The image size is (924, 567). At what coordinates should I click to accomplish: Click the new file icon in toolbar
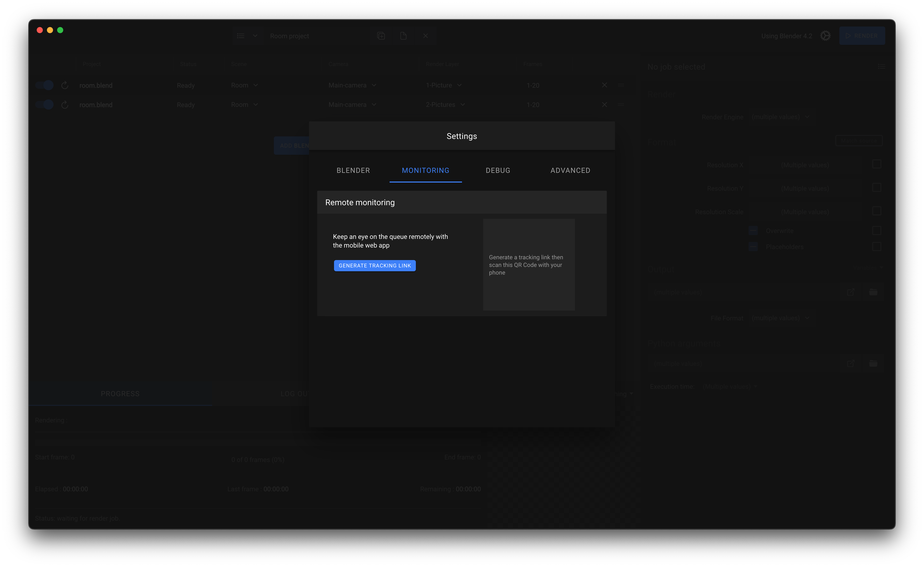click(403, 36)
